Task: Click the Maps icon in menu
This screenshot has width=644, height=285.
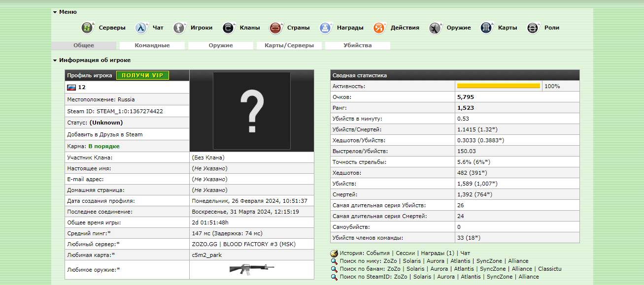Action: pyautogui.click(x=487, y=28)
